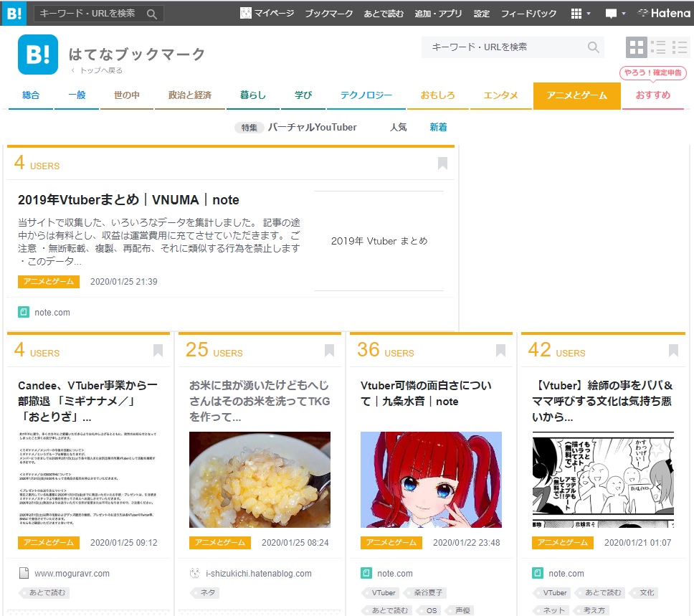Open the red-haired Vtuber thumbnail image
Image resolution: width=694 pixels, height=616 pixels.
coord(431,480)
